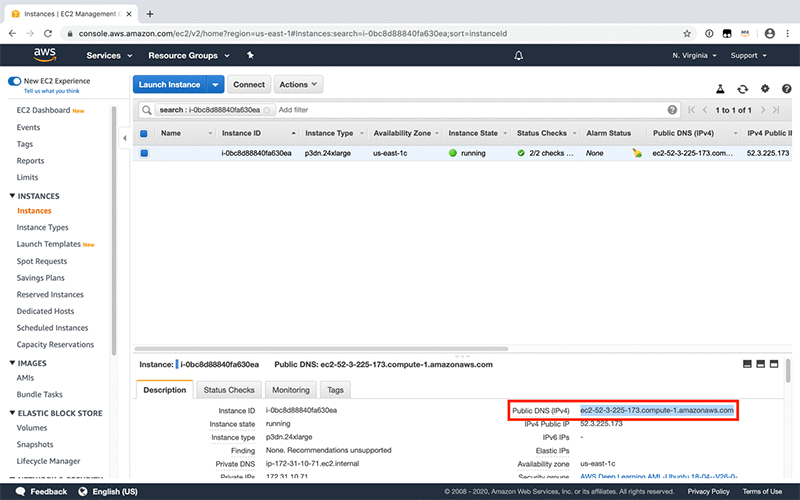This screenshot has width=800, height=500.
Task: Remove the search filter chip
Action: click(266, 110)
